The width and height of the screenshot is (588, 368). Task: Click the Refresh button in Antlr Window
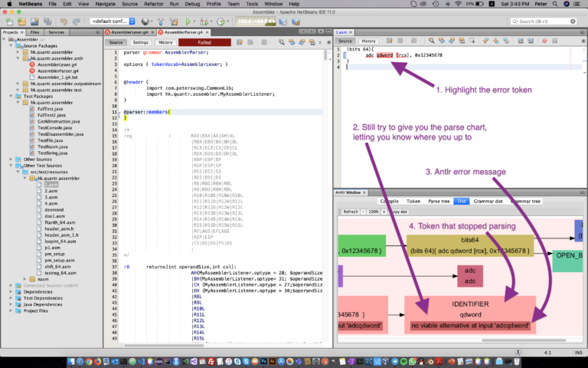(351, 212)
